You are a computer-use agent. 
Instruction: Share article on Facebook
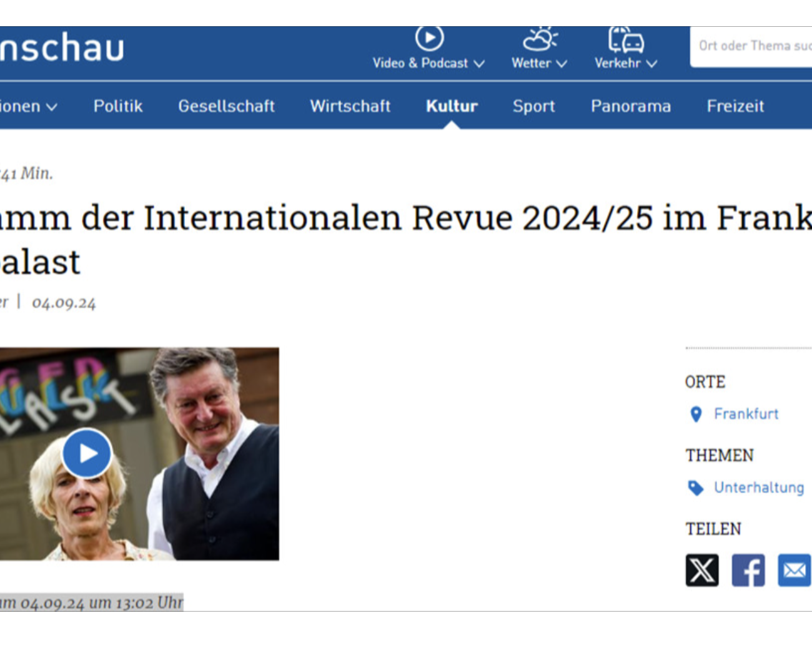tap(748, 570)
